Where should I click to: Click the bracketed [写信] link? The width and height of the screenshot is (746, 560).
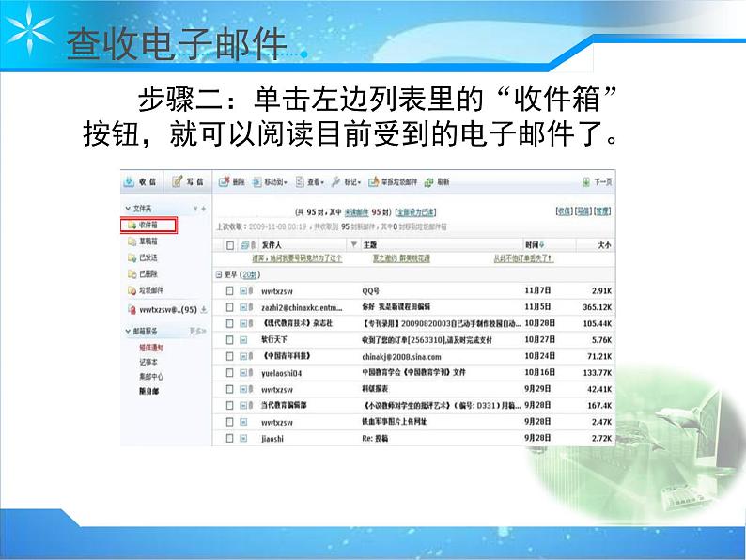click(583, 210)
